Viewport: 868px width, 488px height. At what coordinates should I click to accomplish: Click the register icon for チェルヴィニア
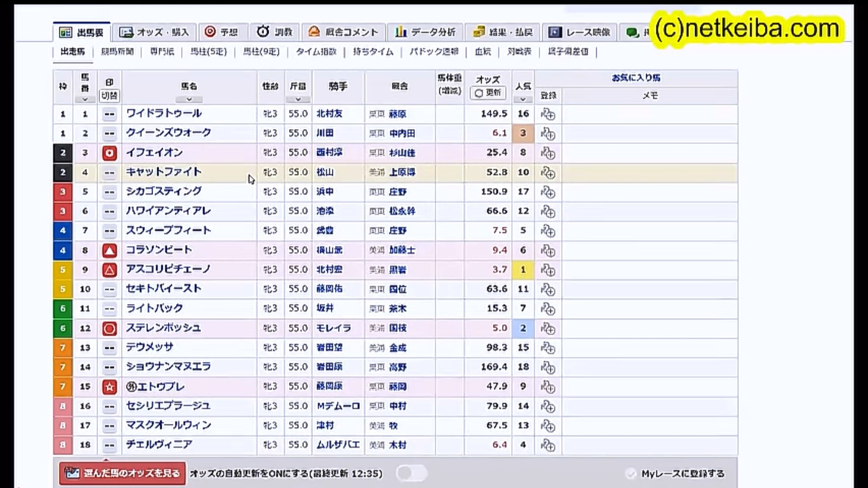pyautogui.click(x=547, y=445)
